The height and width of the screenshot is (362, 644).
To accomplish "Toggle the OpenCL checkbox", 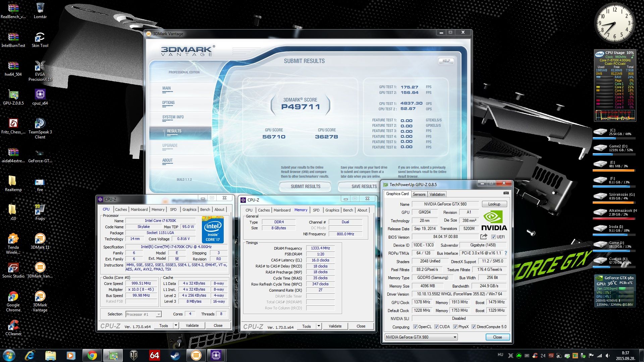I will [x=415, y=327].
